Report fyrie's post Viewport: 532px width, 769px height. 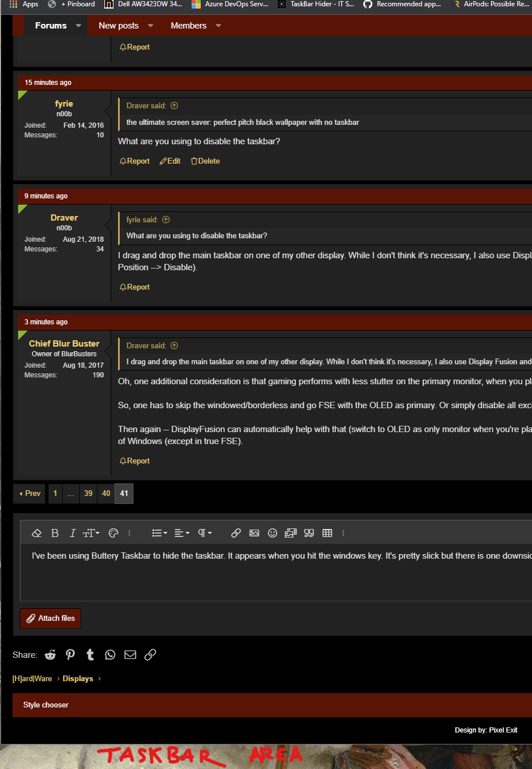coord(135,161)
